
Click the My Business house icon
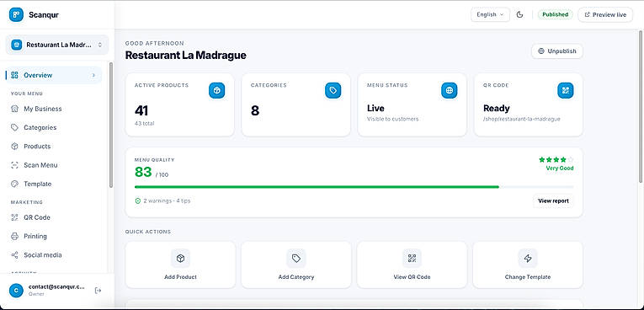[15, 109]
